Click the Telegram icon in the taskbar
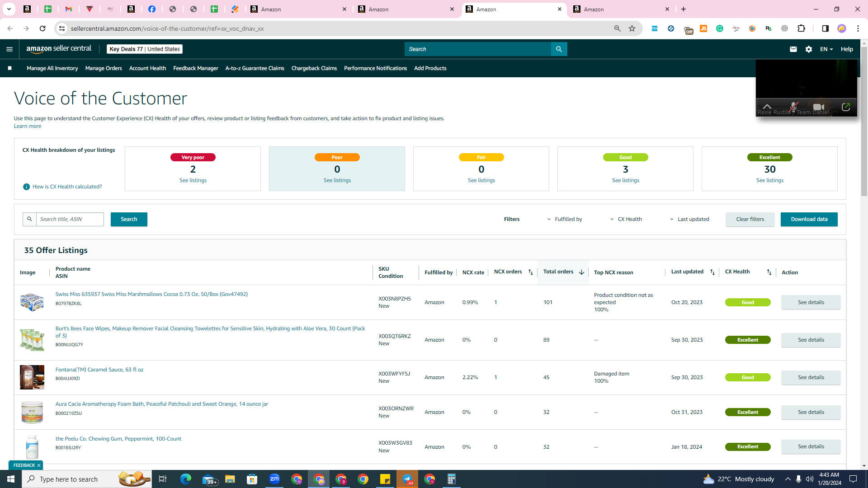The width and height of the screenshot is (868, 488). coord(407,479)
